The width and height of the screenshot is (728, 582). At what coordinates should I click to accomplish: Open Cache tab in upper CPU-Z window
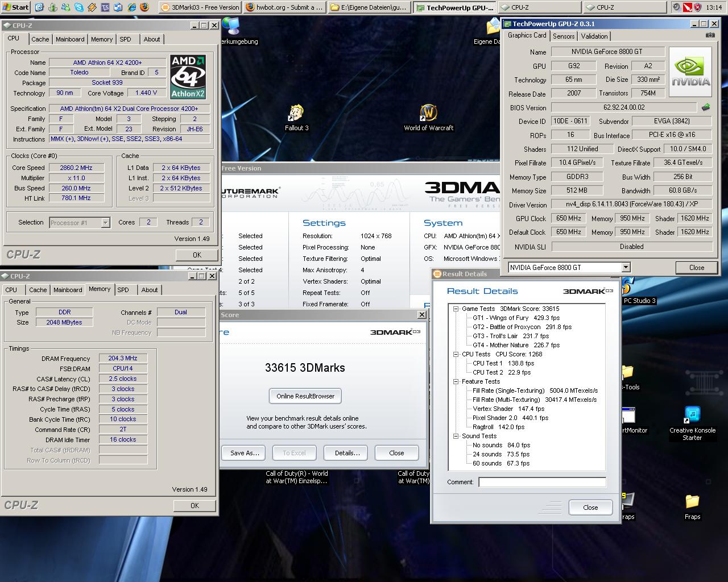click(x=40, y=39)
